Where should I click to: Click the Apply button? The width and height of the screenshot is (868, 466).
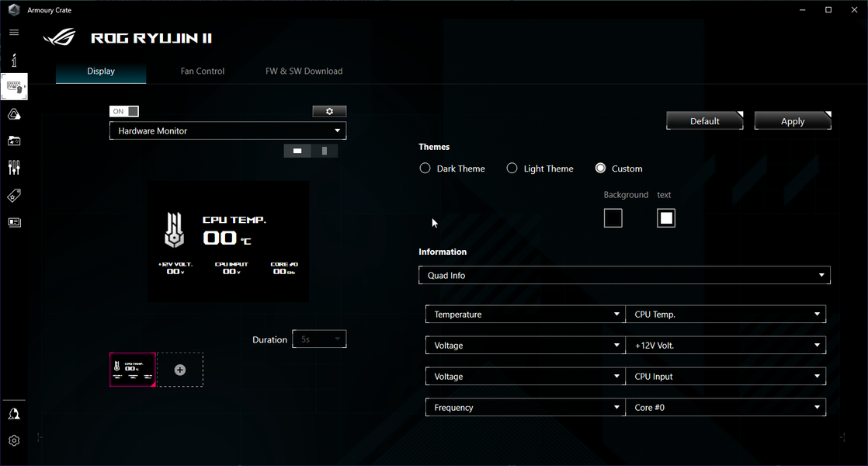pos(793,121)
